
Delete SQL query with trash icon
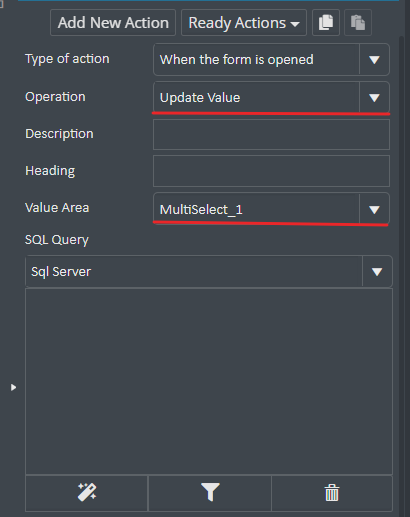point(332,493)
